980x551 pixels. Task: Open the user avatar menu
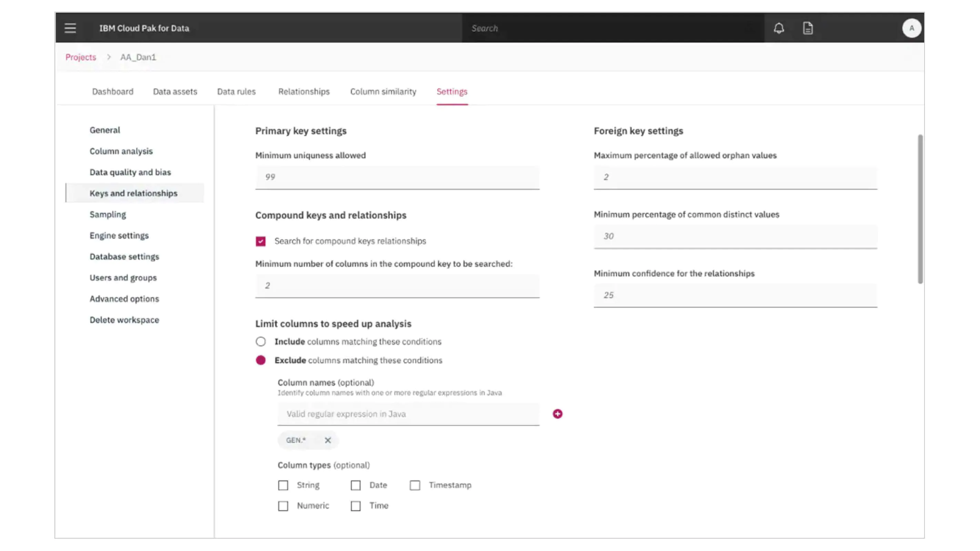(911, 28)
